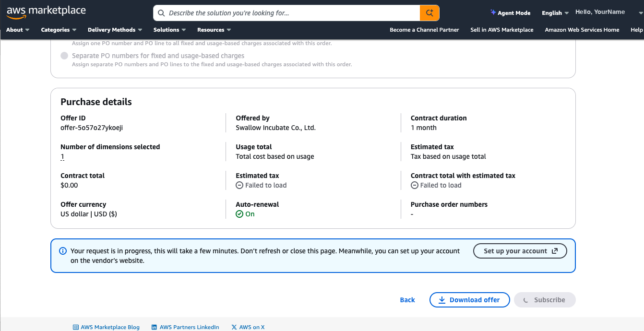Click the Auto-renewal green check icon
The height and width of the screenshot is (331, 644).
pos(239,214)
